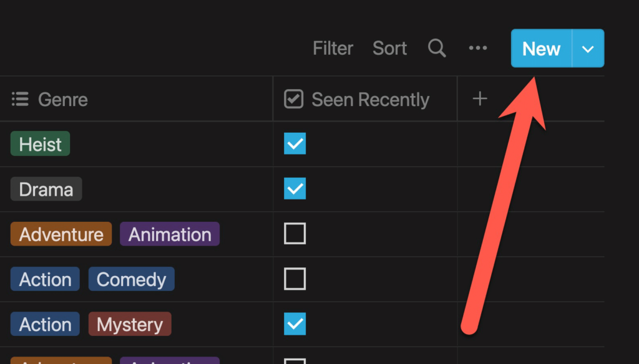This screenshot has height=364, width=639.
Task: Open the three-dot more options menu
Action: click(478, 49)
